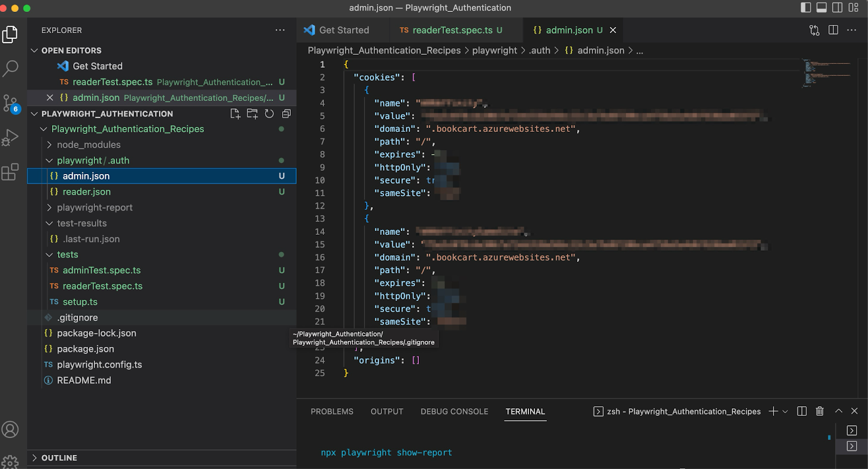The image size is (868, 469).
Task: Expand the OUTLINE section
Action: [59, 458]
